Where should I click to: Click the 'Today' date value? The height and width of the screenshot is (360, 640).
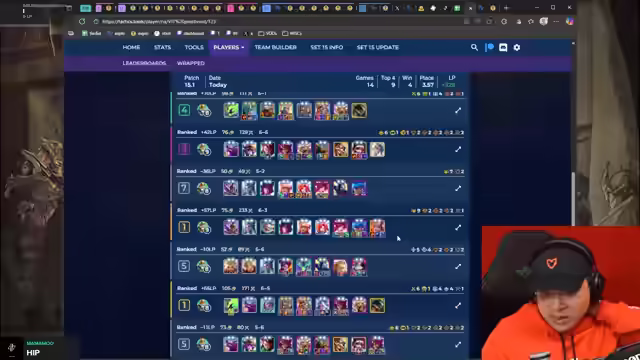[218, 85]
